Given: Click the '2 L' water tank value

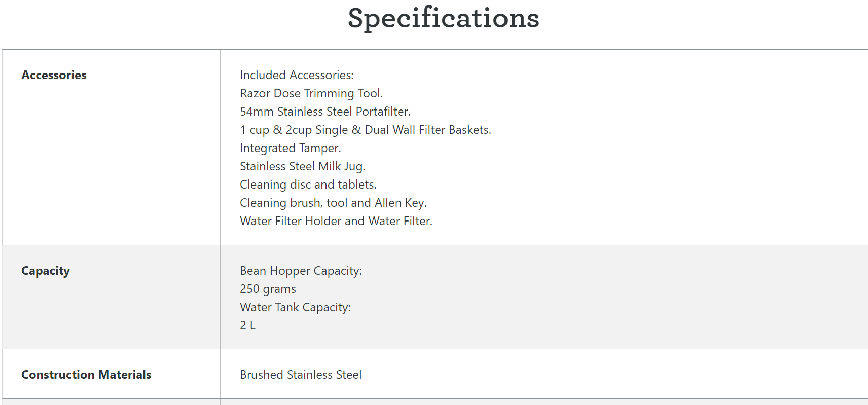Looking at the screenshot, I should coord(247,325).
